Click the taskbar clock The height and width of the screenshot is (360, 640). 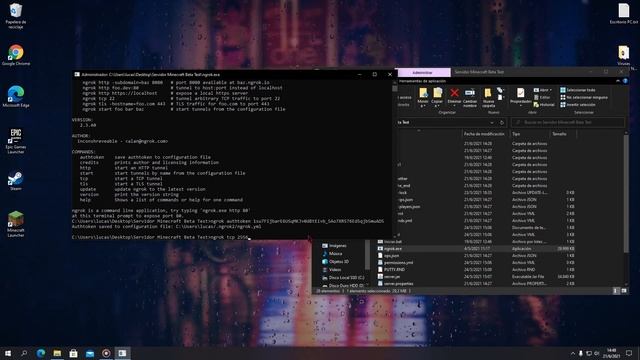point(611,353)
